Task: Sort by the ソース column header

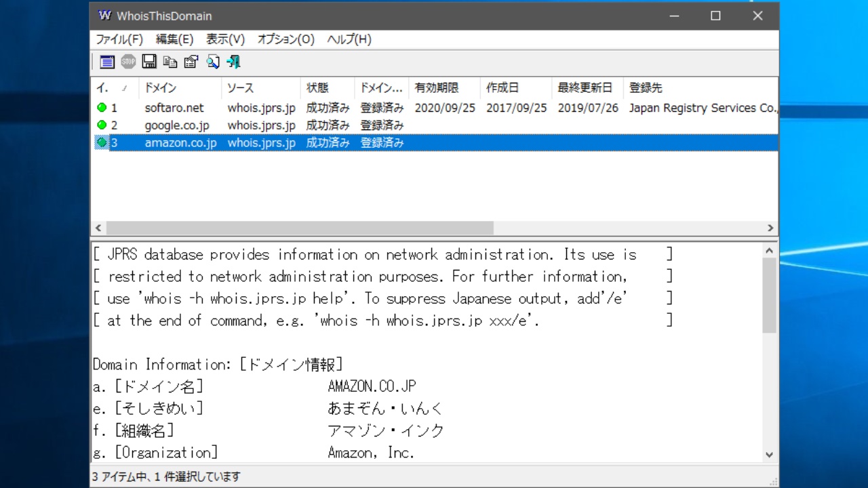Action: pos(261,87)
